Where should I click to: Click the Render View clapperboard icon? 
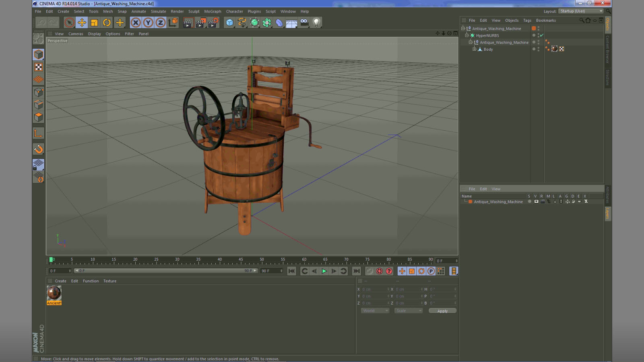pyautogui.click(x=188, y=23)
